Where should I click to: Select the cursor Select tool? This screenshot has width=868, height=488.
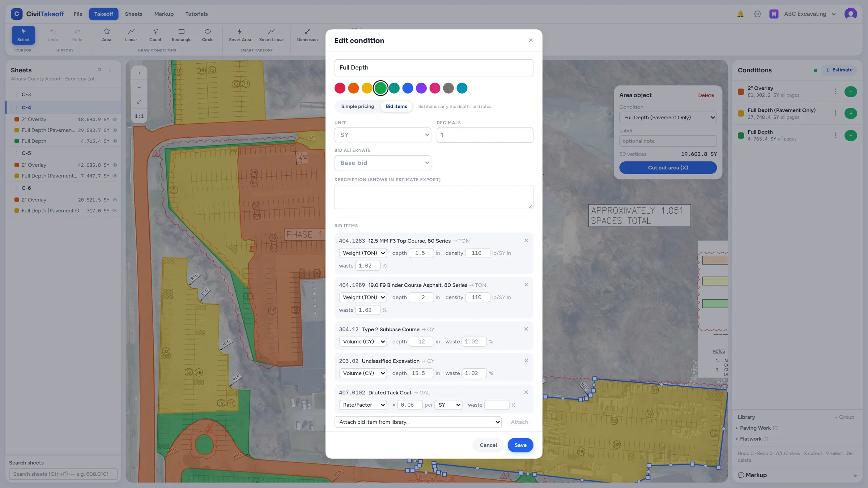coord(23,35)
